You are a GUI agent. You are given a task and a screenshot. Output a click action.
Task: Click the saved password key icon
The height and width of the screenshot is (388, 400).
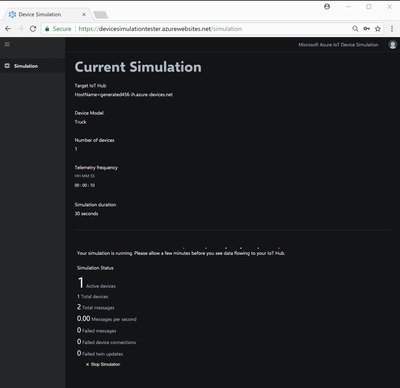click(x=367, y=29)
